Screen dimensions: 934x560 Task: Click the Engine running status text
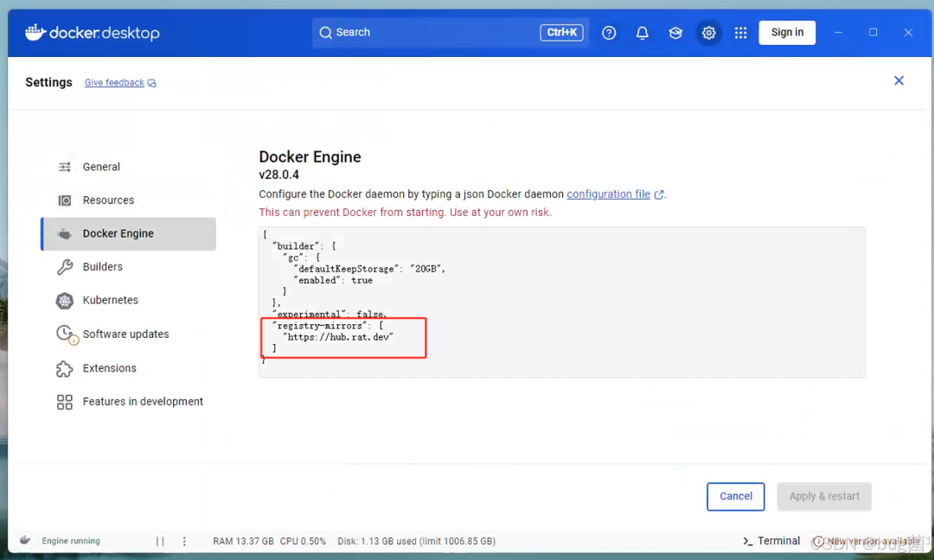click(x=71, y=541)
